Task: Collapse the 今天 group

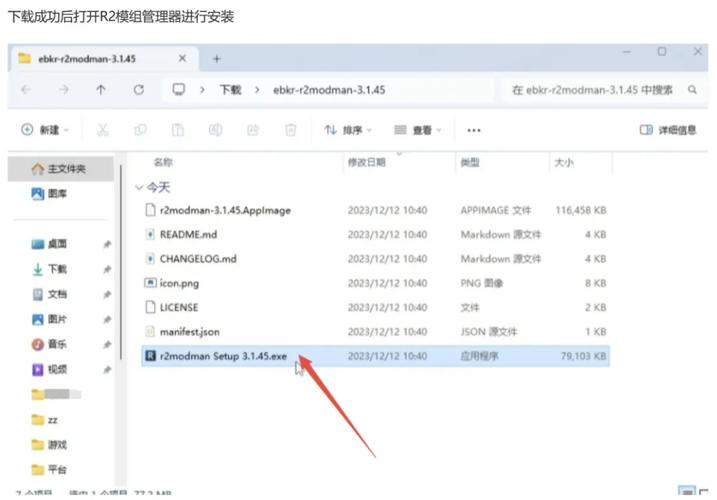Action: [x=139, y=187]
